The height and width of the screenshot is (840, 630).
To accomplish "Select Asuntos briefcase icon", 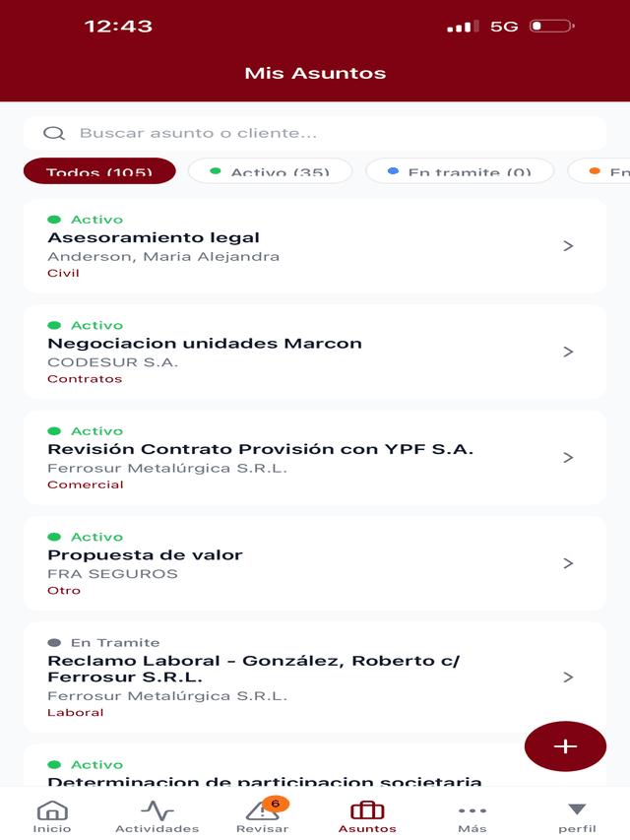I will point(367,810).
